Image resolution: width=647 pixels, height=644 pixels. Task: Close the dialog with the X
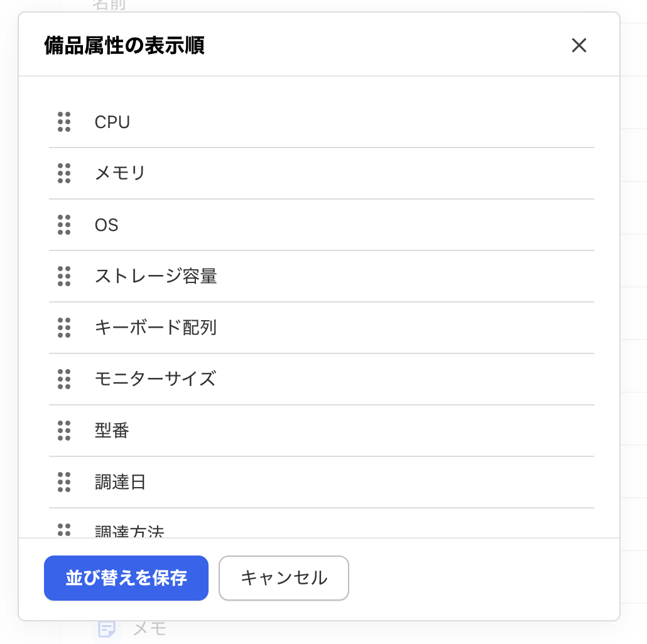click(579, 45)
